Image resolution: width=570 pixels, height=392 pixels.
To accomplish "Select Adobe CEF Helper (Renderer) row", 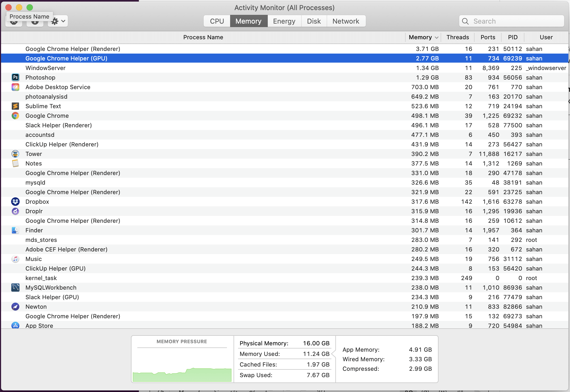I will tap(285, 249).
